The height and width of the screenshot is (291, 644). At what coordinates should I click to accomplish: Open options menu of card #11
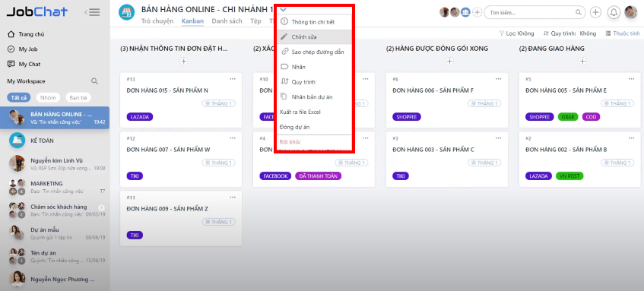233,198
